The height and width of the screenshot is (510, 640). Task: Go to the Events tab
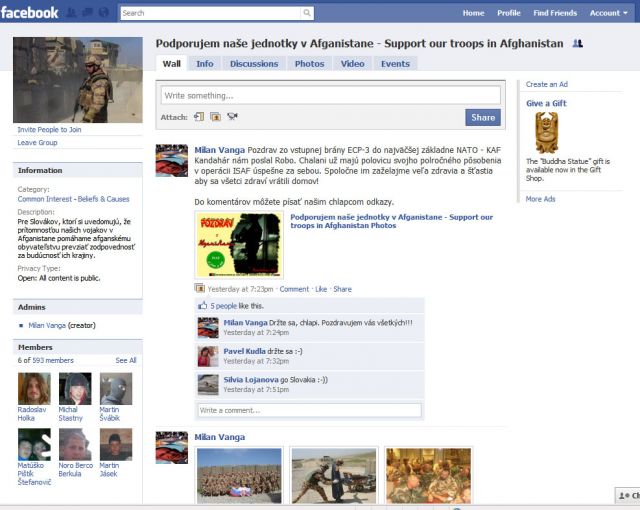click(395, 64)
